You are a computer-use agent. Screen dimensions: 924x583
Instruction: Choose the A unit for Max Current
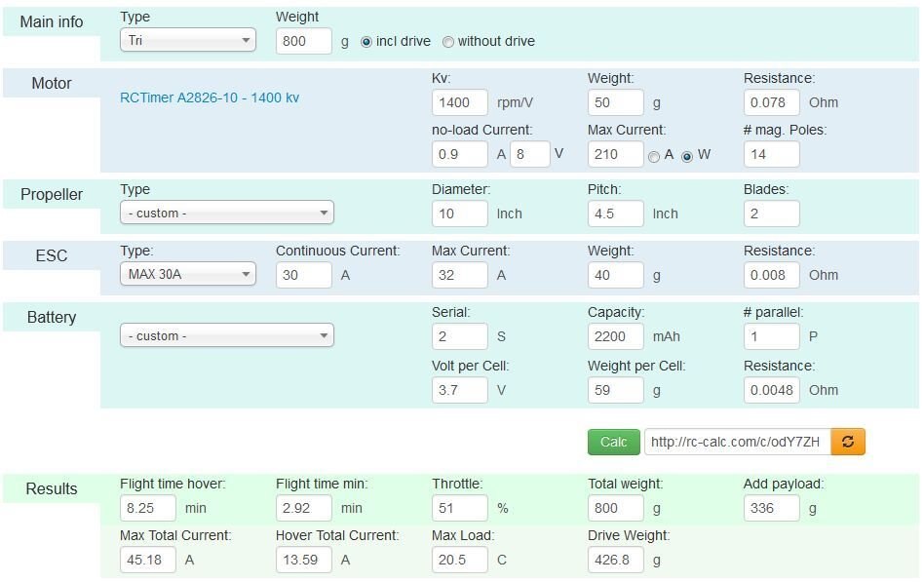pos(654,157)
